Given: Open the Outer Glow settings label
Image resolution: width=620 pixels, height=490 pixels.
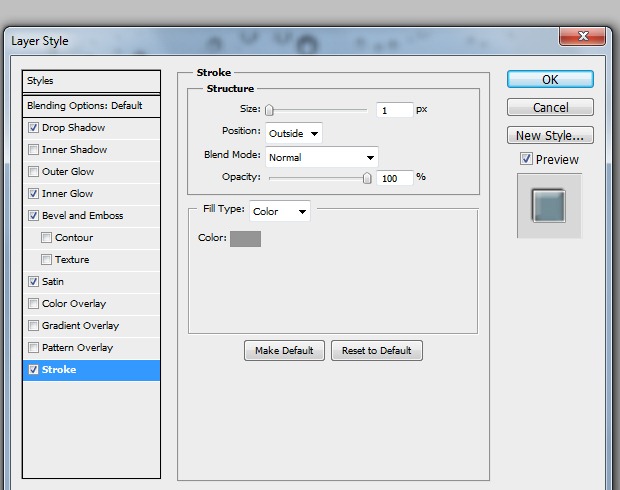Looking at the screenshot, I should tap(68, 172).
